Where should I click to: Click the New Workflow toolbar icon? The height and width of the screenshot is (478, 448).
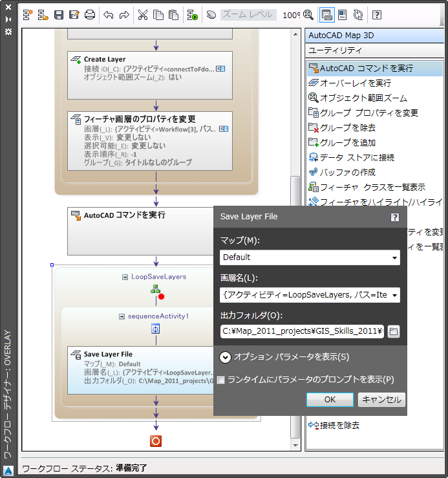coord(28,15)
